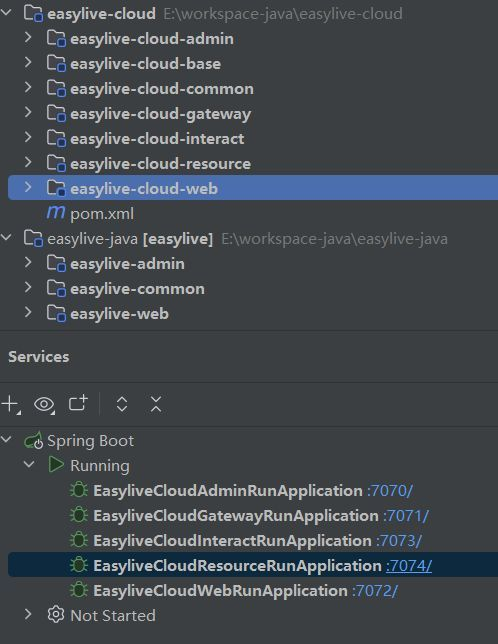Click the Collapse All arrows icon
The width and height of the screenshot is (498, 644).
(156, 404)
